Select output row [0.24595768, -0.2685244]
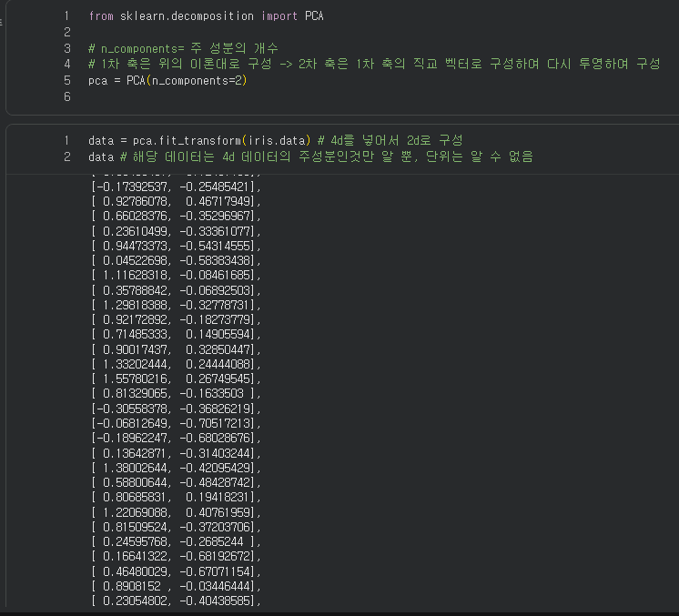The height and width of the screenshot is (616, 679). (177, 542)
